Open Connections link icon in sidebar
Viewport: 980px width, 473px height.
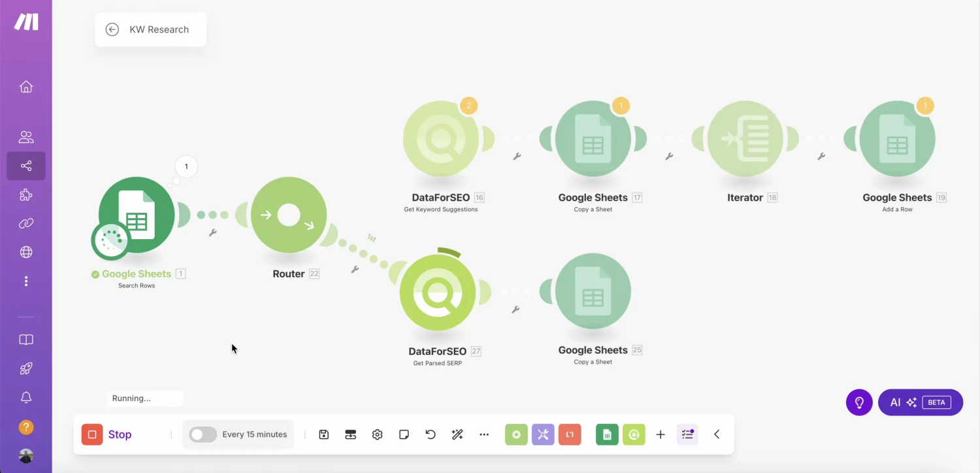[x=26, y=223]
